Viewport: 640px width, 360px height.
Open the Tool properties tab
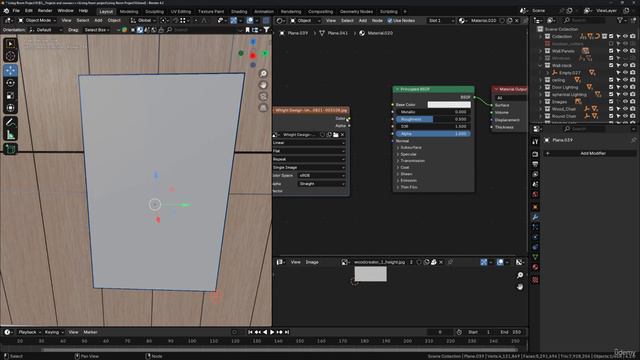point(535,142)
